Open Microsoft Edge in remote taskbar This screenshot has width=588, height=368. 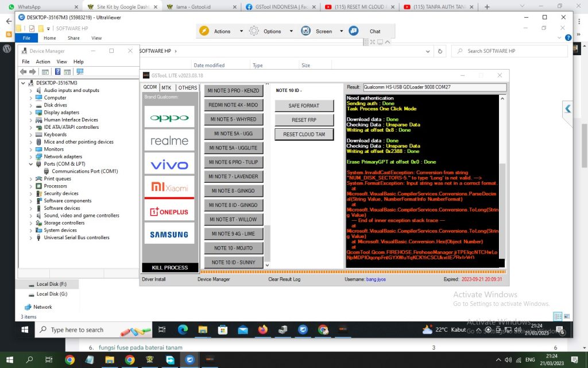183,329
